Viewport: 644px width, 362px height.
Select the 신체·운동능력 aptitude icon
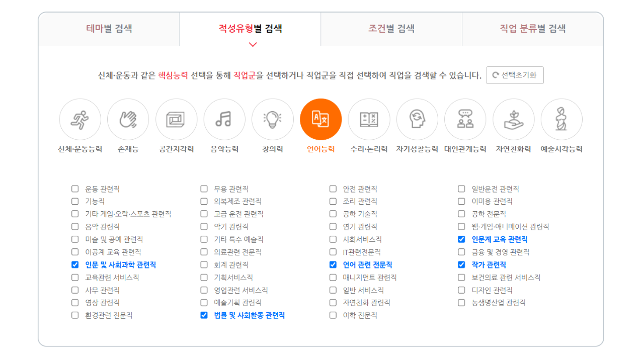[80, 120]
